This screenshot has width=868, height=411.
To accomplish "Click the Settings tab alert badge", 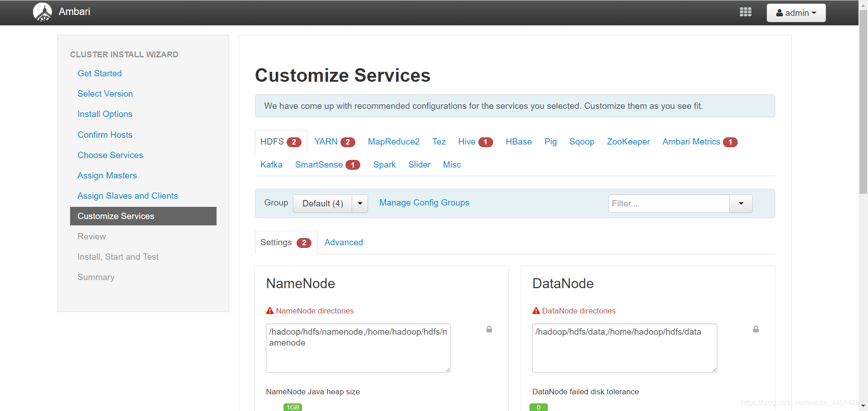I will coord(304,243).
